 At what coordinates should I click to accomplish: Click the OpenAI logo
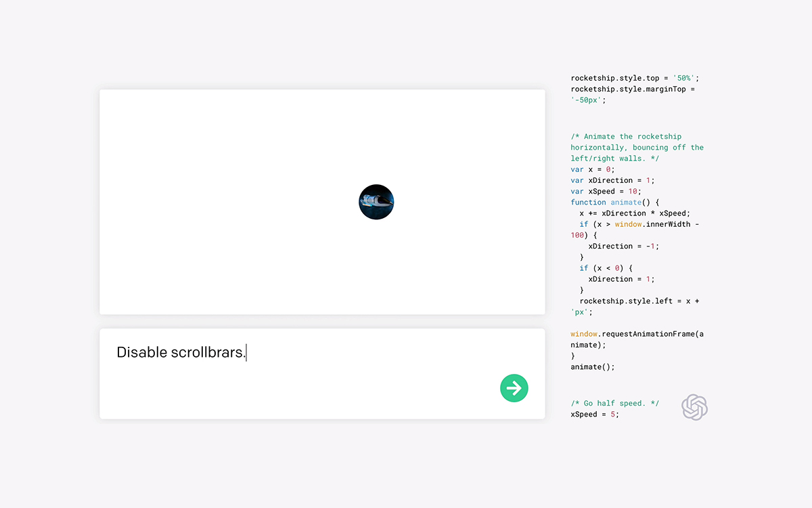click(694, 407)
